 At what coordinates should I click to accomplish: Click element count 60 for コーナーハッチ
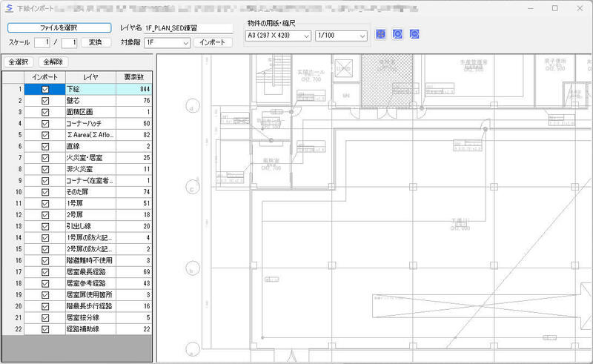point(134,123)
